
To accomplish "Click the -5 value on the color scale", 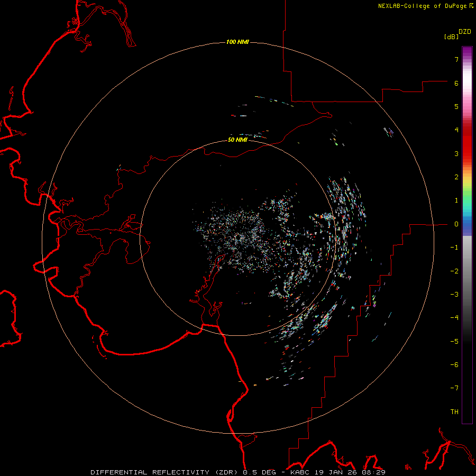I will (454, 342).
